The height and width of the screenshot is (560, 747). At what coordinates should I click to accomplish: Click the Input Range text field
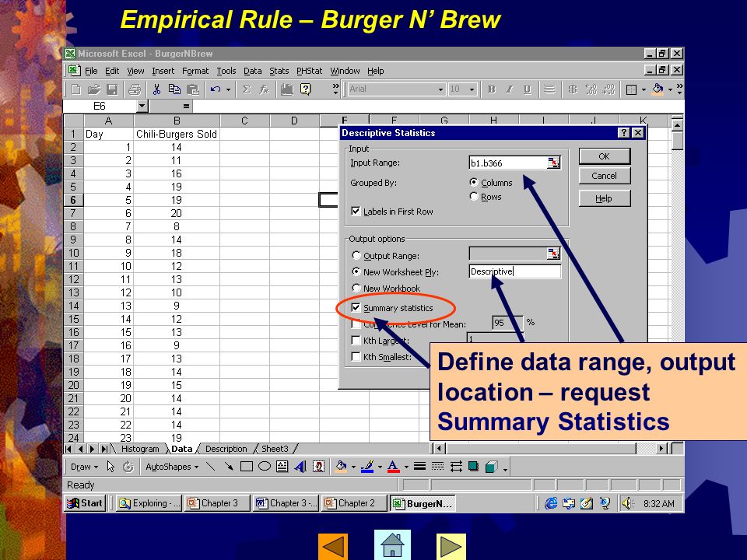coord(508,163)
